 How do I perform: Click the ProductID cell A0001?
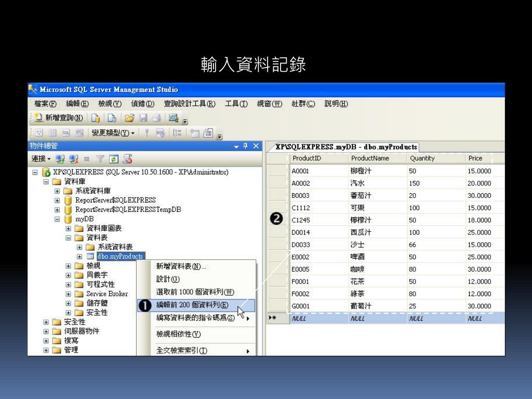[x=320, y=171]
